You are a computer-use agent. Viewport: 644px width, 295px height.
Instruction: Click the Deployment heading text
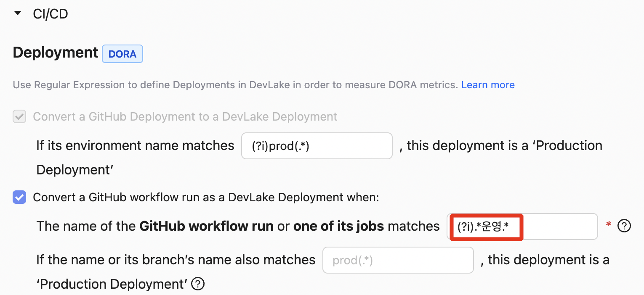tap(56, 53)
